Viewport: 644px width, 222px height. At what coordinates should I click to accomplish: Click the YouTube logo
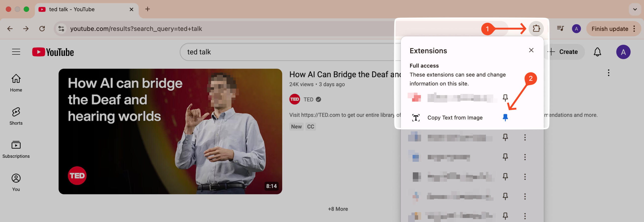(53, 52)
